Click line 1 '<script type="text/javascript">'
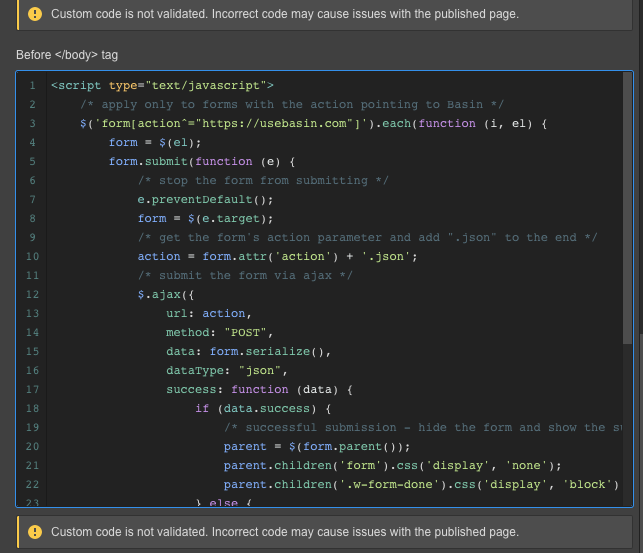 point(162,85)
